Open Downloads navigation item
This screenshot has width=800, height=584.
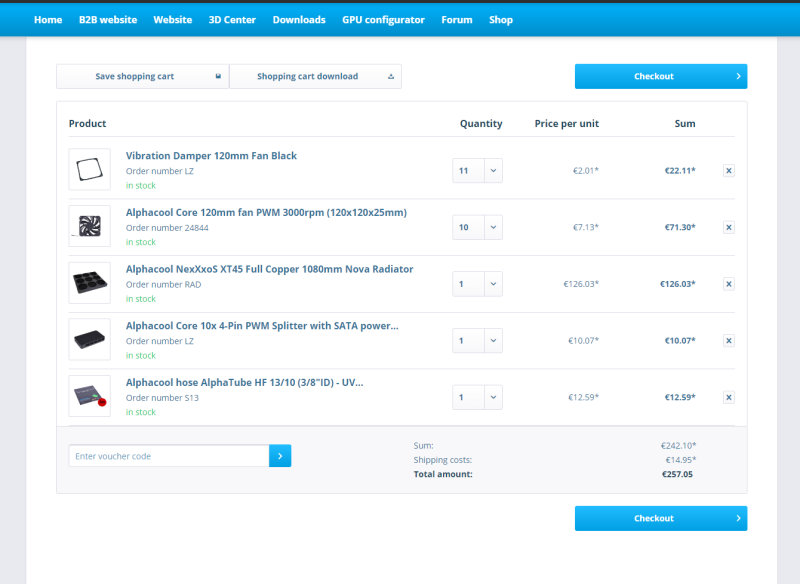pyautogui.click(x=299, y=19)
